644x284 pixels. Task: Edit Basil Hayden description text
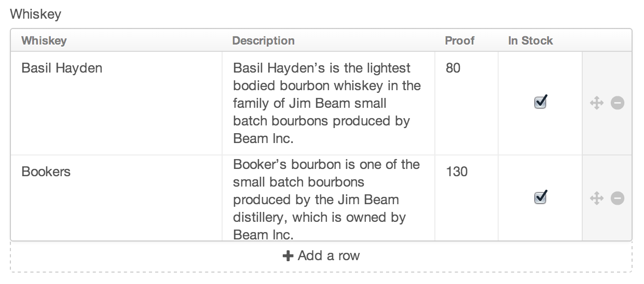(327, 103)
